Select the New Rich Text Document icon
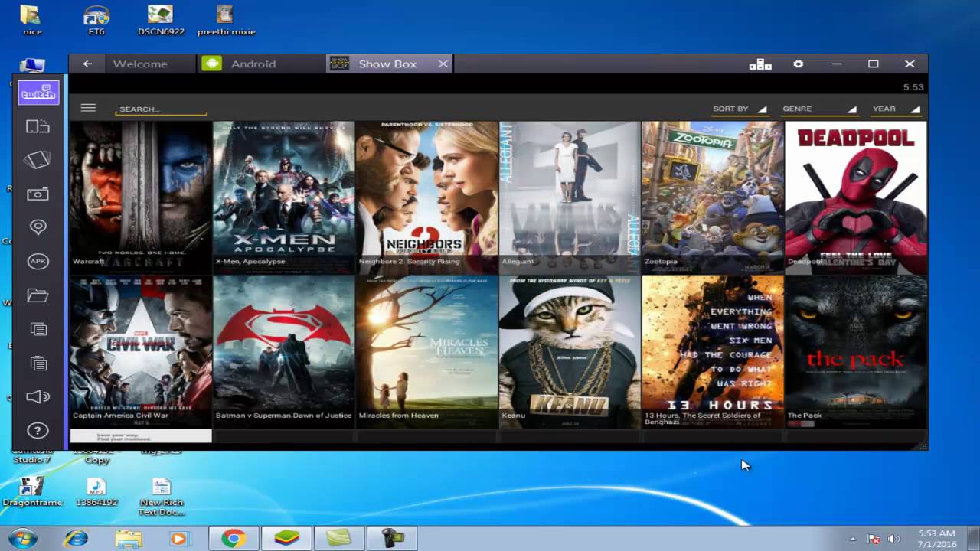Screen dimensions: 980x551 pyautogui.click(x=162, y=497)
